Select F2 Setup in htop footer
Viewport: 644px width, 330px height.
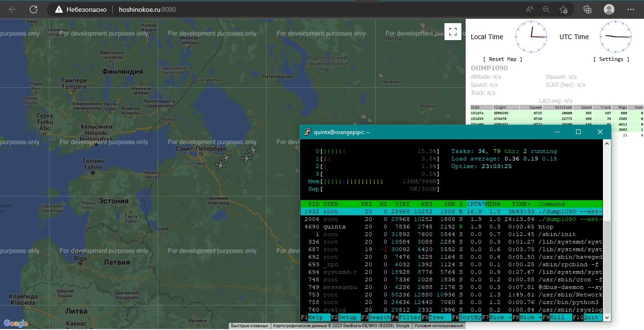344,317
